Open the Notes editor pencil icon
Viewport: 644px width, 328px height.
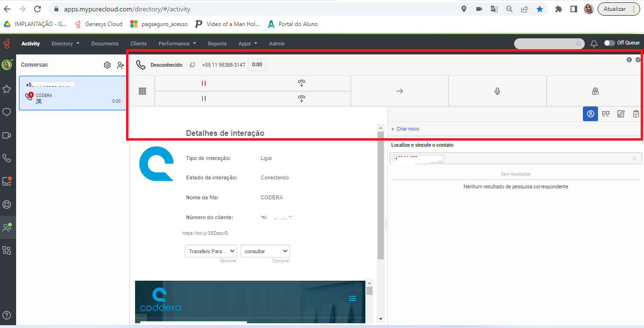pyautogui.click(x=621, y=114)
